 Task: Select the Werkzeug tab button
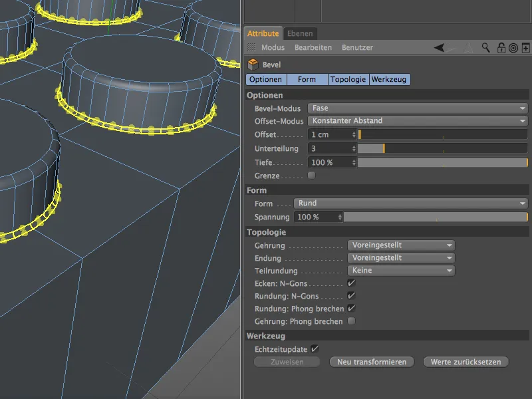click(x=390, y=79)
